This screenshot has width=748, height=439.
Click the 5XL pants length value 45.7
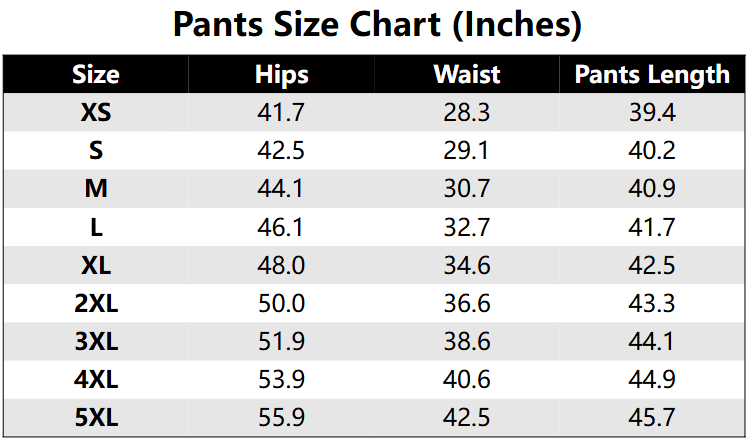point(652,418)
